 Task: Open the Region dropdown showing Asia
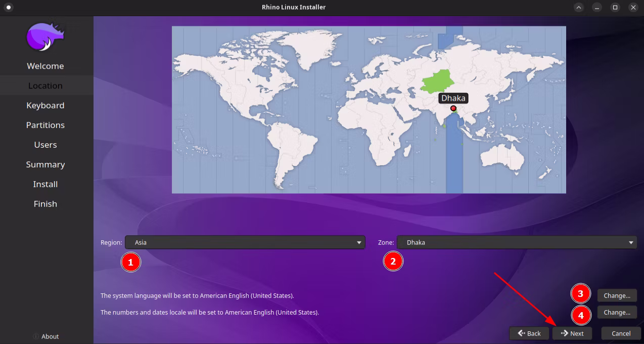(x=245, y=242)
